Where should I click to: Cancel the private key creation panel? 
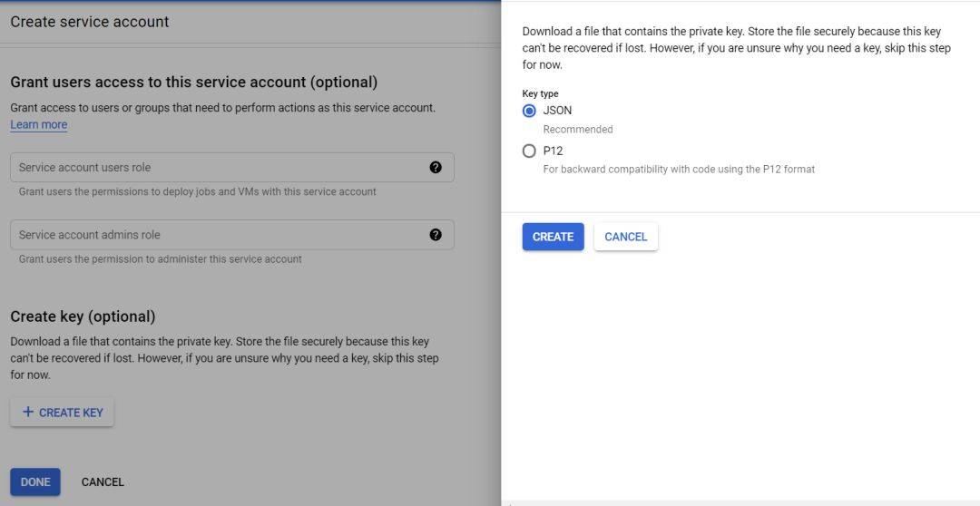point(625,237)
